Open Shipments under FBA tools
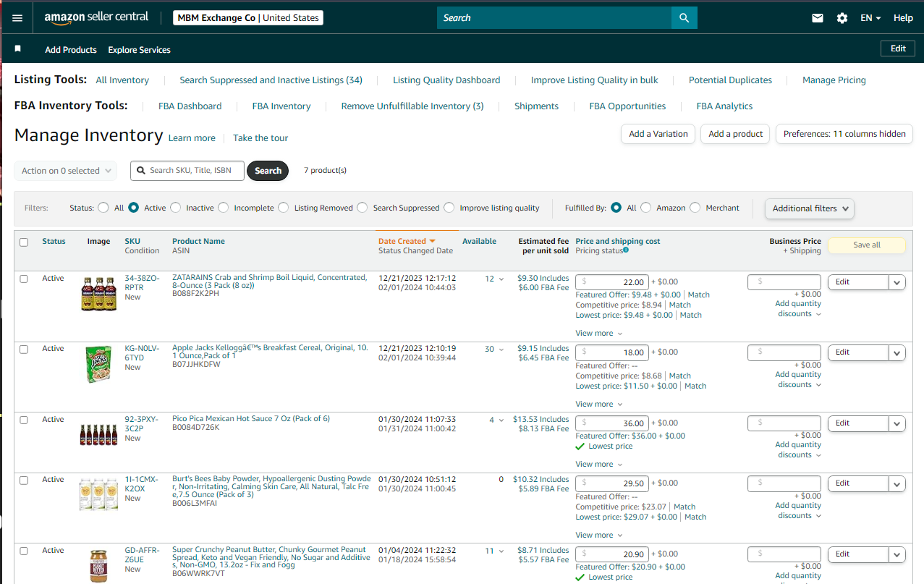Viewport: 924px width, 584px height. [x=536, y=106]
